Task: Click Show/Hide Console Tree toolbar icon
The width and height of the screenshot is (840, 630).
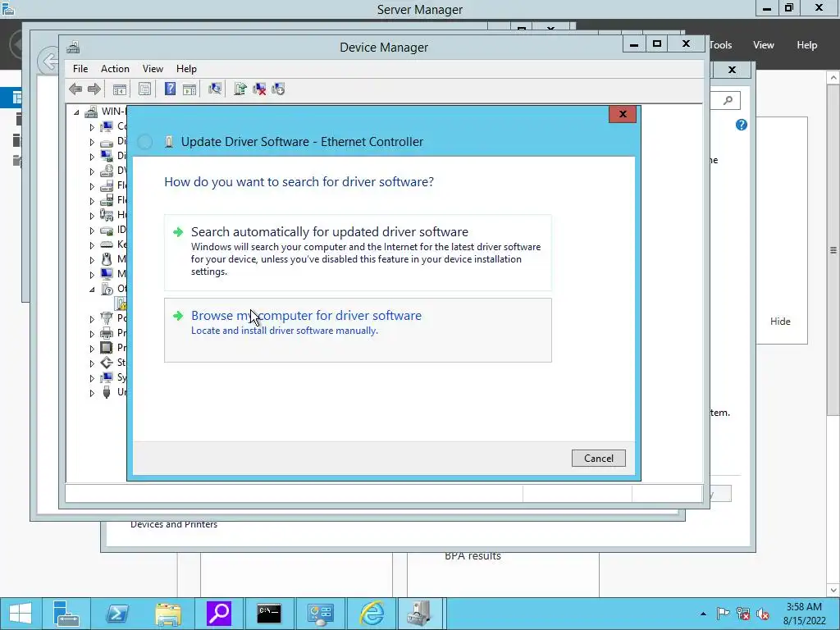Action: click(x=120, y=89)
